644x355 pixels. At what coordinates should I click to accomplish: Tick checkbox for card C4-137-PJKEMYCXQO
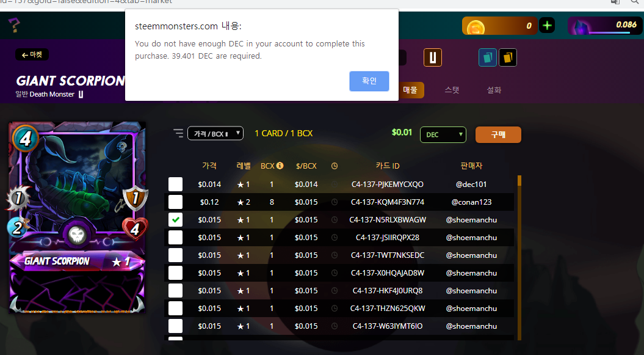pyautogui.click(x=175, y=185)
